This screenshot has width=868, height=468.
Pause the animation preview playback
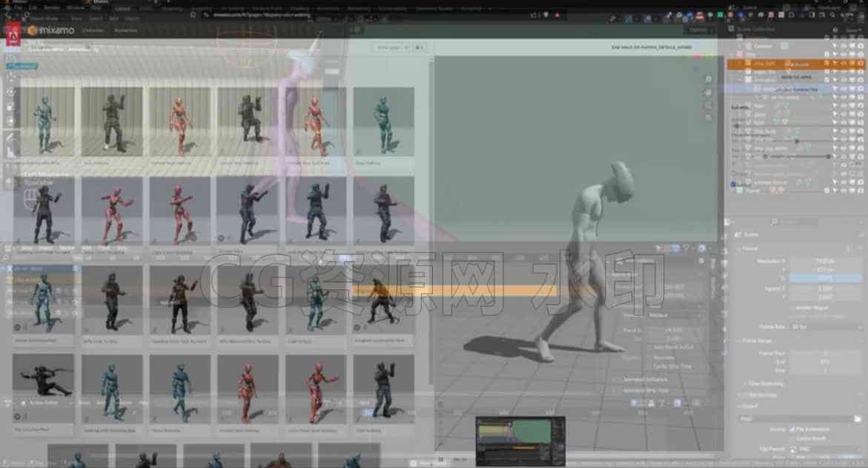(x=441, y=459)
